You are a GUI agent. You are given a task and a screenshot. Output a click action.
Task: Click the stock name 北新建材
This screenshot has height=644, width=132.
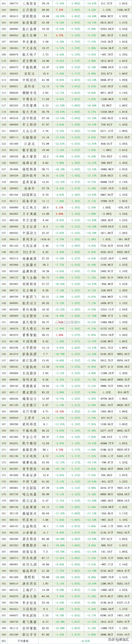click(x=29, y=507)
